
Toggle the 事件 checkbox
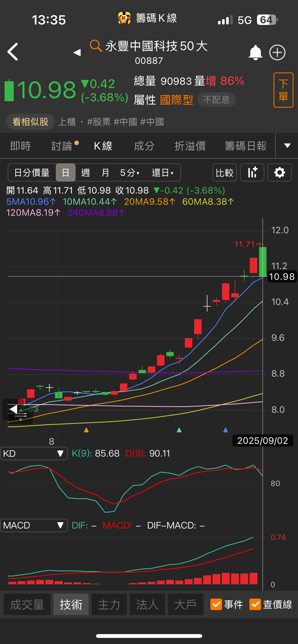click(216, 604)
